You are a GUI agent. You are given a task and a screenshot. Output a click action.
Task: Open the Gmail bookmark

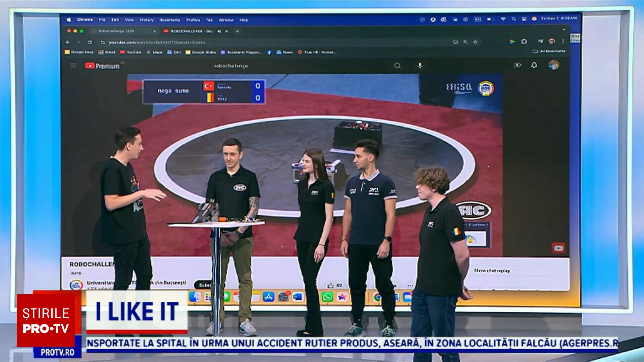(107, 52)
